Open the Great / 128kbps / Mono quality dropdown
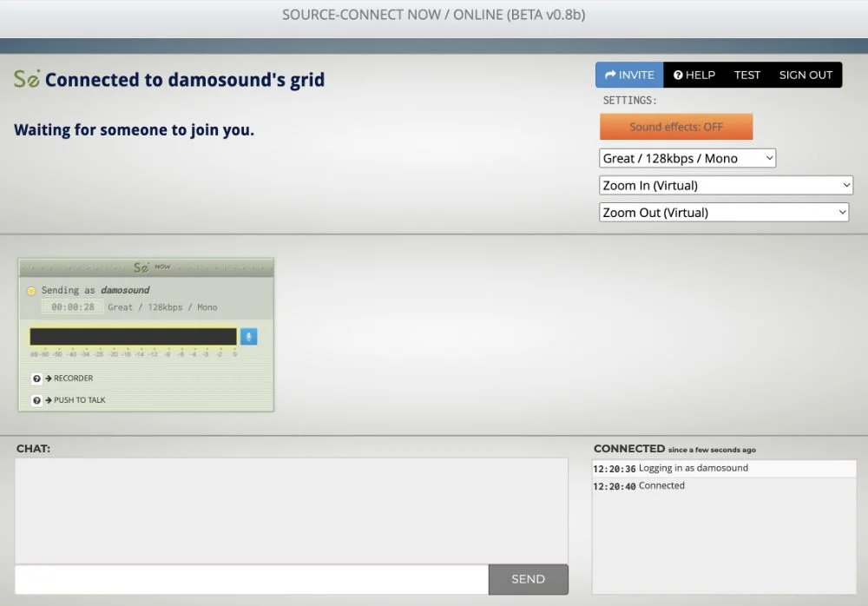 coord(687,158)
